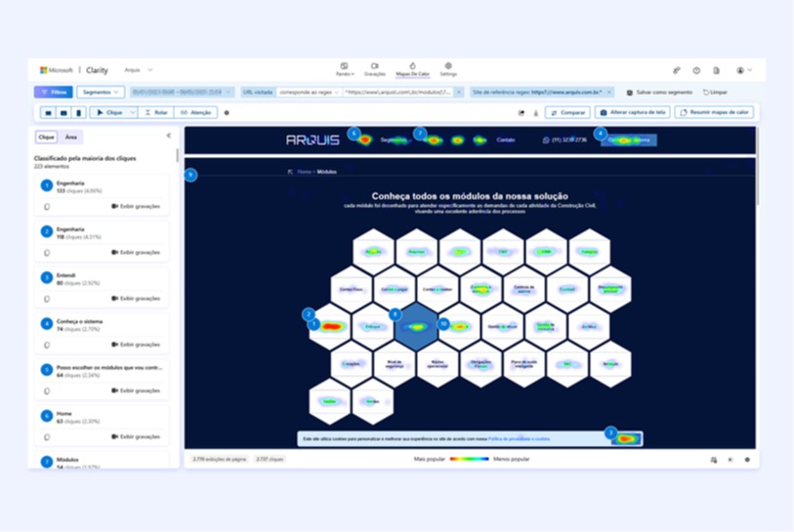Exibir gravações for 'Posso escolher os módulos'
This screenshot has width=794, height=532.
136,390
